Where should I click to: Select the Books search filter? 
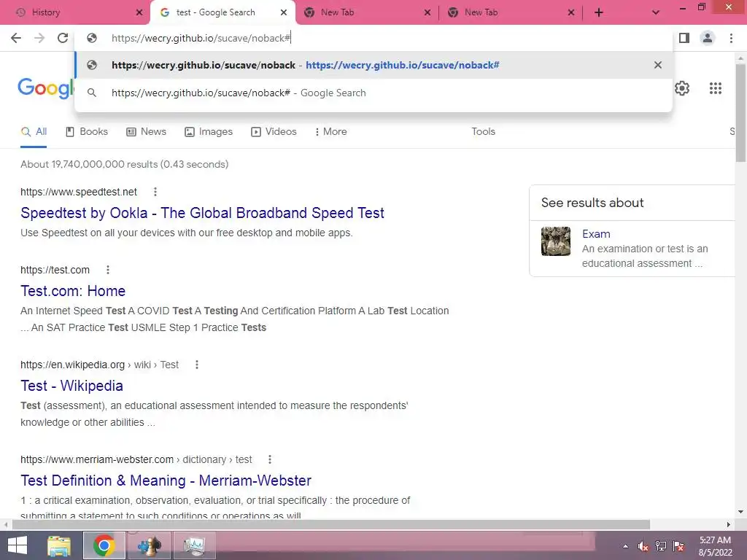87,131
